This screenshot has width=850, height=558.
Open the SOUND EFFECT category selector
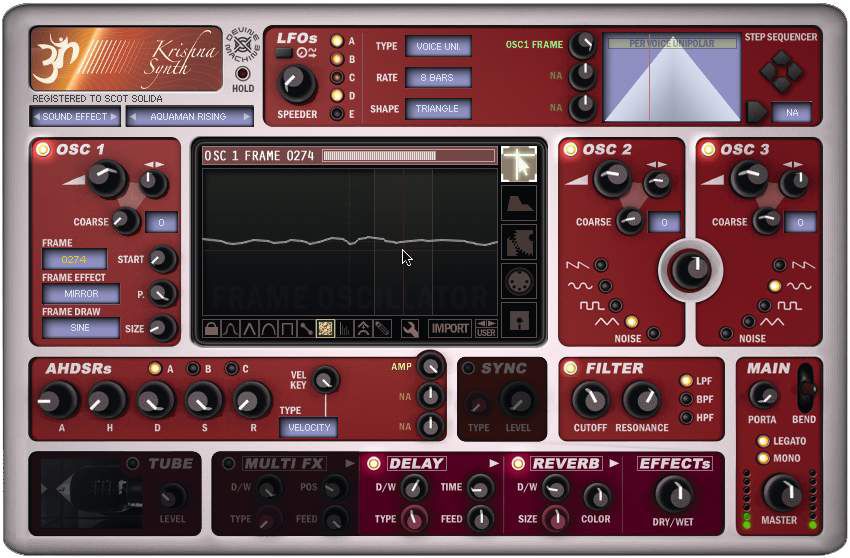pos(75,116)
